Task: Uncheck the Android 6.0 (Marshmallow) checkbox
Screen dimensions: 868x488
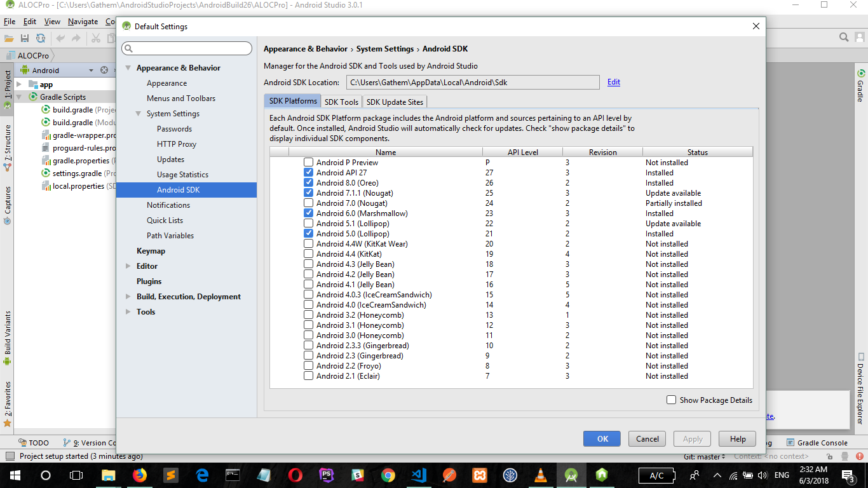Action: pyautogui.click(x=308, y=213)
